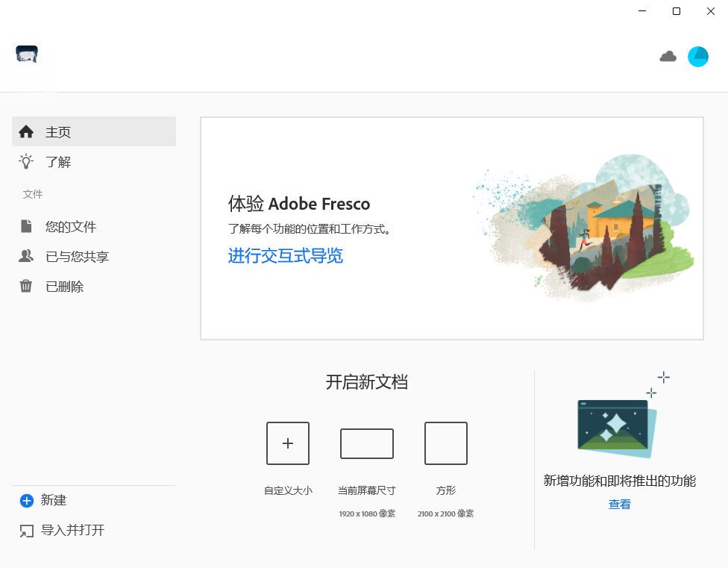
Task: Click the Adobe Fresco app logo
Action: tap(26, 54)
